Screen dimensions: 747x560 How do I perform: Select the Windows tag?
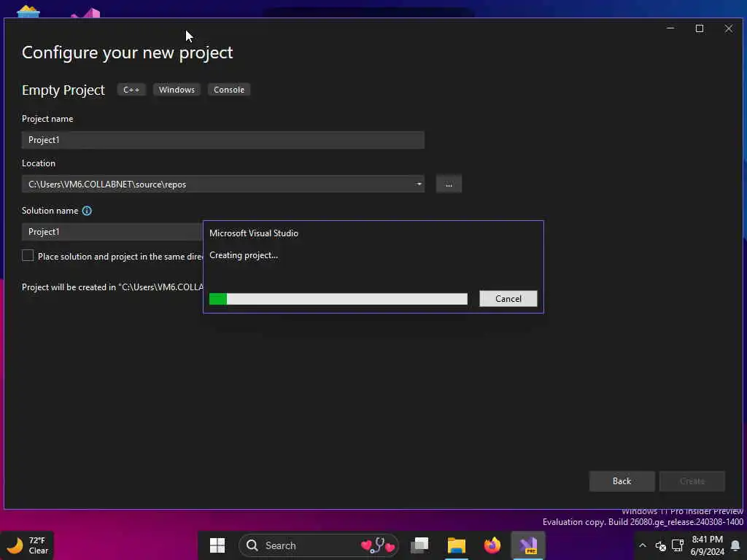(177, 90)
